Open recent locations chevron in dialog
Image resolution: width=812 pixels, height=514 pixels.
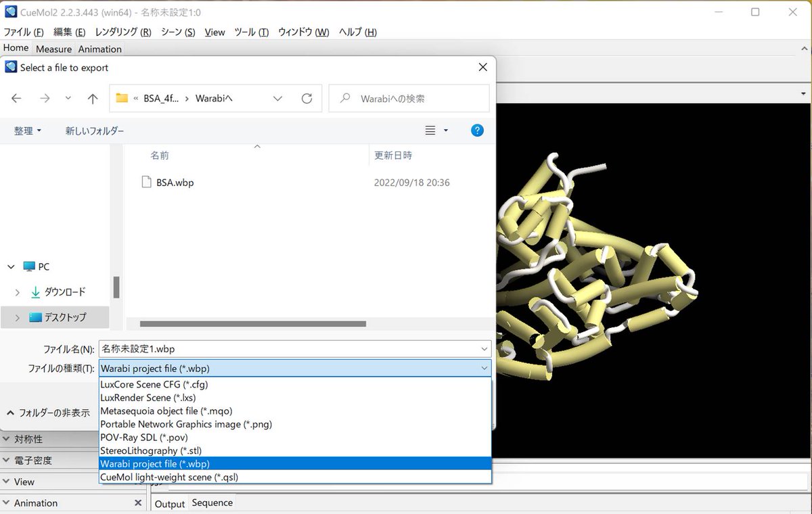68,98
